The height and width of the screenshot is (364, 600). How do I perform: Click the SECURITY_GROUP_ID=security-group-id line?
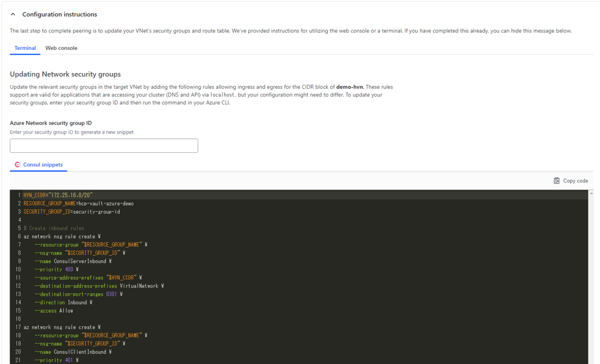[71, 212]
